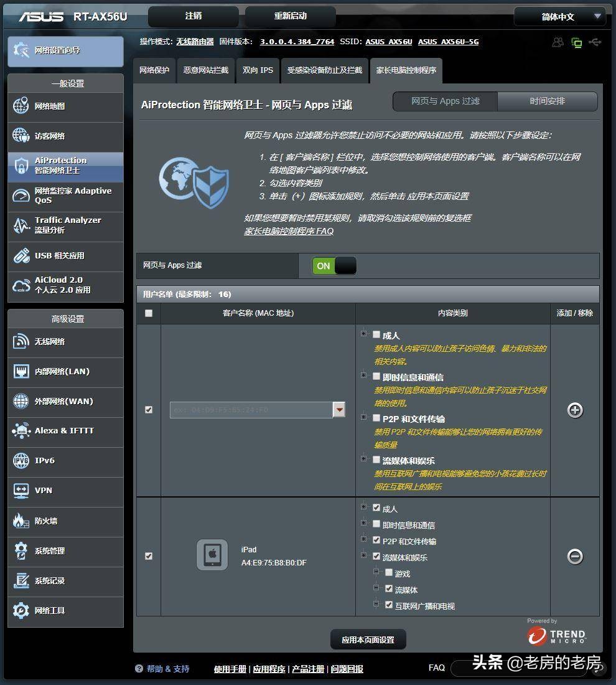
Task: Click the 使用手册 footer link
Action: point(230,669)
